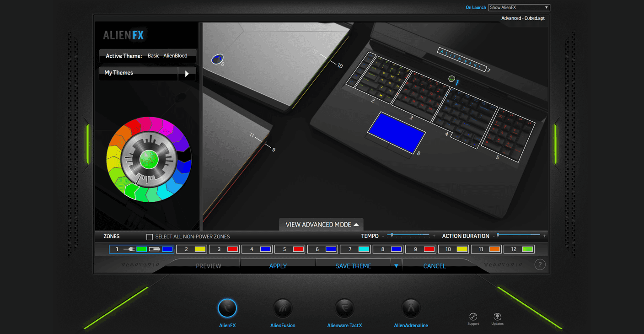Expand the My Themes arrow

(x=187, y=73)
